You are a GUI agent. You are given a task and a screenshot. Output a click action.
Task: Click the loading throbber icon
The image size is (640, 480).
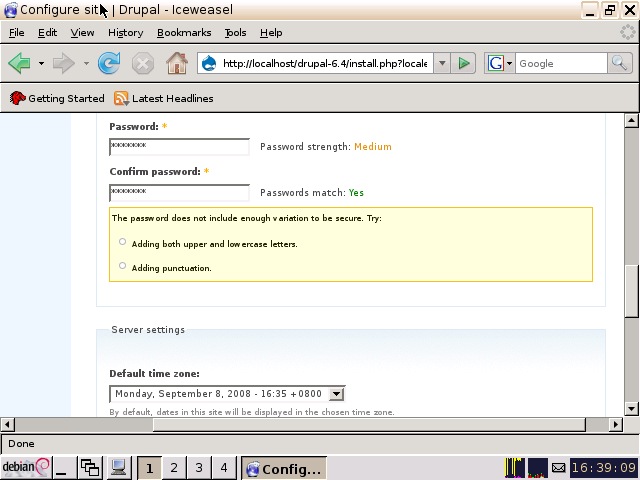(628, 32)
